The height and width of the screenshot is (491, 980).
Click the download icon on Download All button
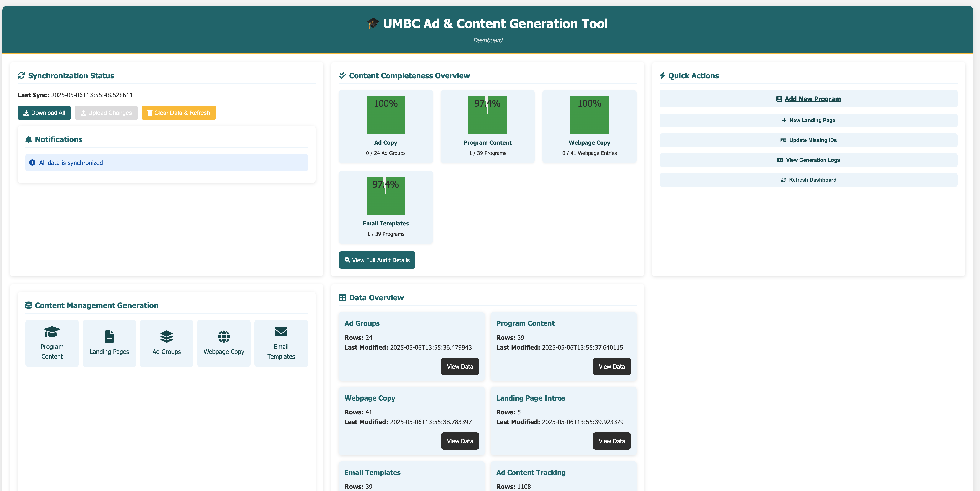[26, 113]
